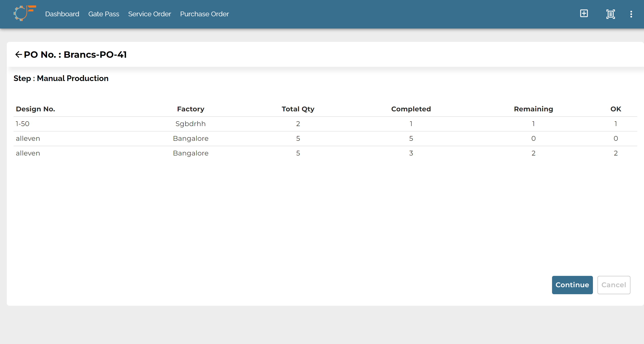Click the Total Qty column header
This screenshot has width=644, height=344.
click(298, 109)
